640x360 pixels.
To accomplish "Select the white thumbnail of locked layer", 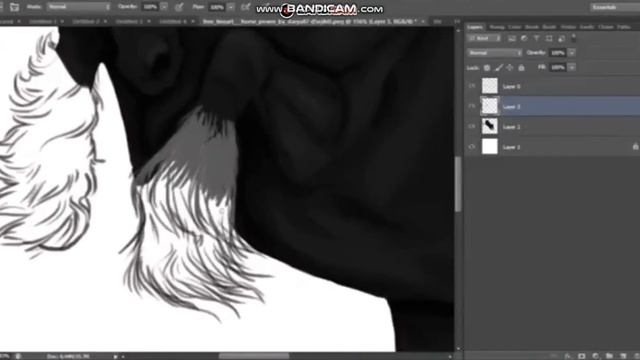I will pyautogui.click(x=490, y=147).
